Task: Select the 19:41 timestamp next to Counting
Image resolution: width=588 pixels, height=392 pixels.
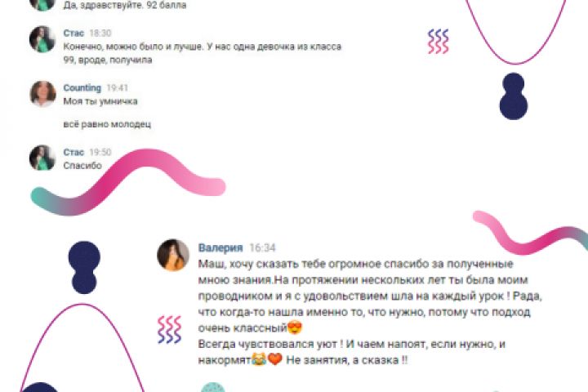Action: (x=118, y=87)
